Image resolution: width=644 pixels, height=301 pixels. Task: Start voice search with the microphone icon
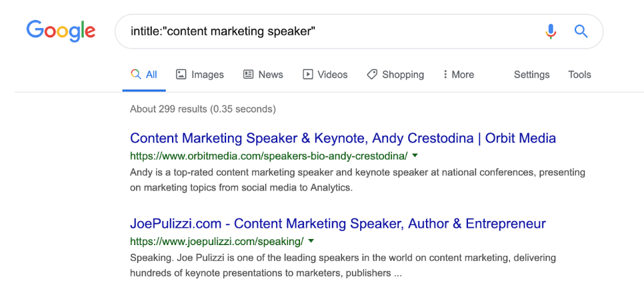(x=551, y=31)
